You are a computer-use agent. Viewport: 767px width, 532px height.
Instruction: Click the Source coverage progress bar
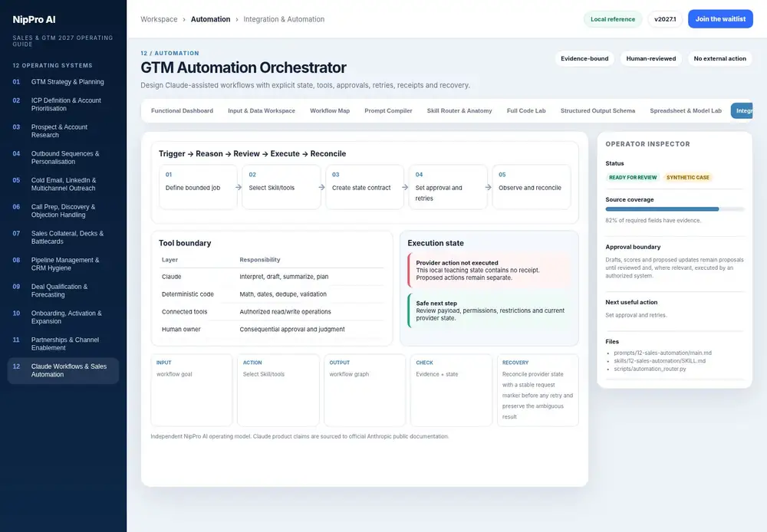tap(674, 209)
